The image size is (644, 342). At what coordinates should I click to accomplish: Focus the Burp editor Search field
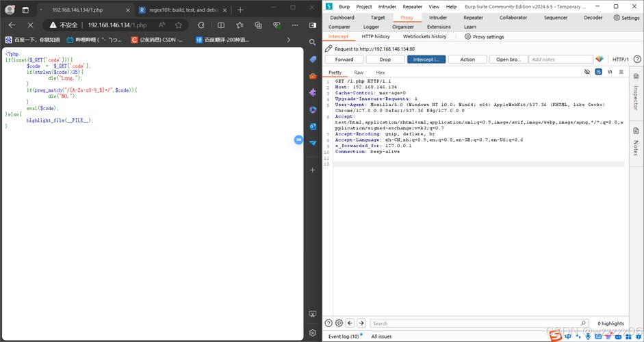tap(479, 324)
